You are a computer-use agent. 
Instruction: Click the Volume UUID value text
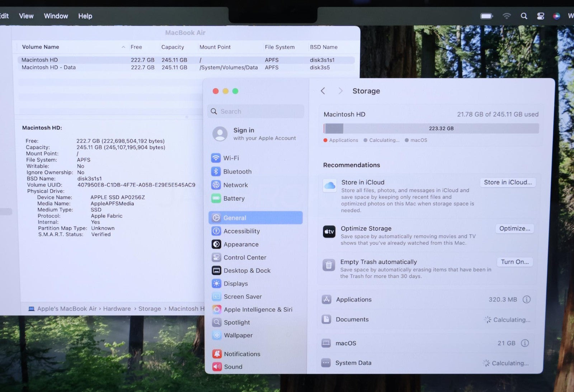tap(136, 185)
